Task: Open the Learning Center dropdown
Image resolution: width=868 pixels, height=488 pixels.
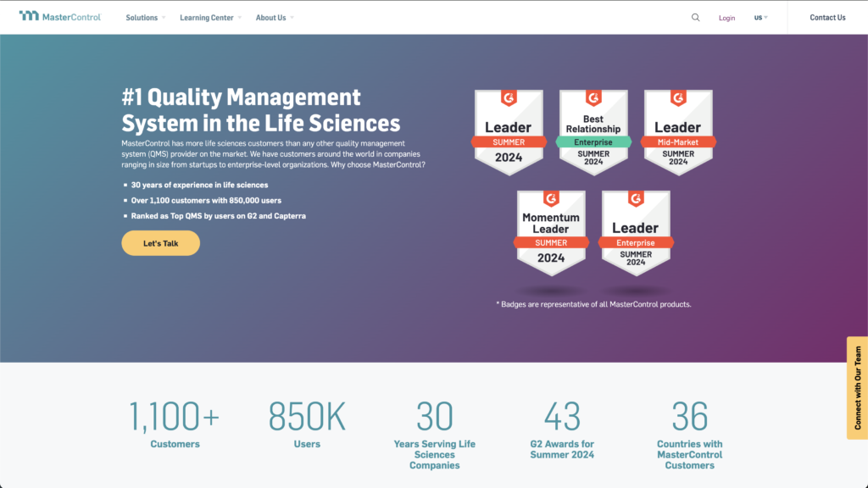Action: click(210, 18)
